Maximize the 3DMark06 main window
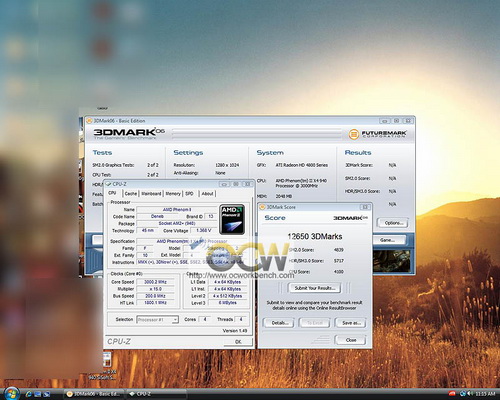Image resolution: width=500 pixels, height=400 pixels. tap(397, 121)
